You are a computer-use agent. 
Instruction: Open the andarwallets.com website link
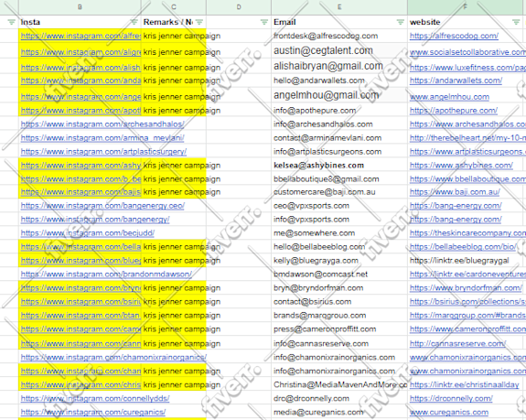pos(456,81)
